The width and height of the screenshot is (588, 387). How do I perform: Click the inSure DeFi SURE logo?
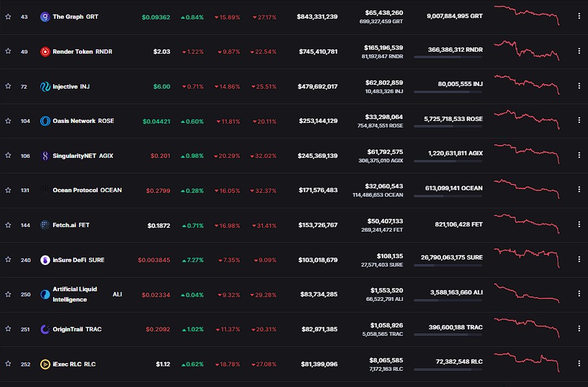point(45,260)
